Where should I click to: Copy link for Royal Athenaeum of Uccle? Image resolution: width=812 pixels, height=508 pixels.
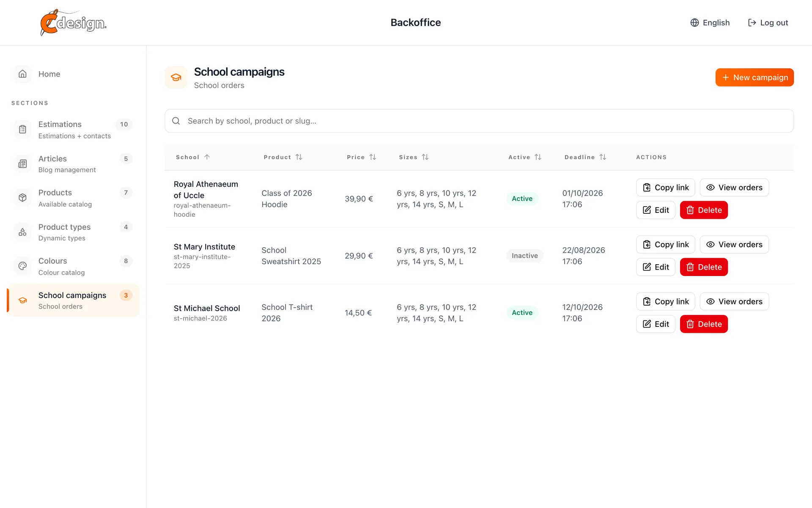pyautogui.click(x=666, y=188)
